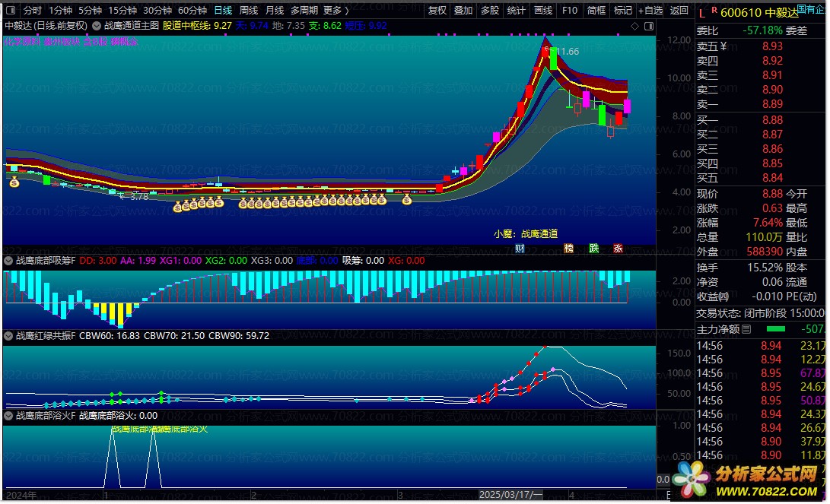This screenshot has width=830, height=504.
Task: Click the 小魔: 战鹰通道 label
Action: 526,233
